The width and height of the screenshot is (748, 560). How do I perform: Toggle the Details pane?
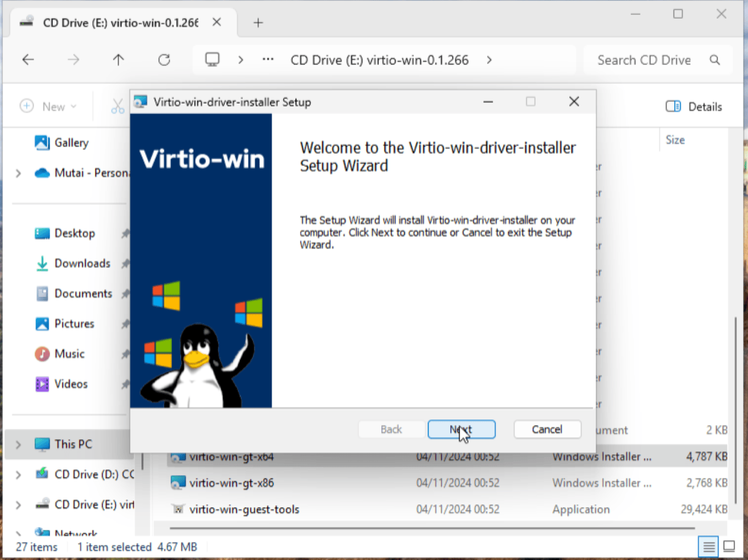pos(693,106)
